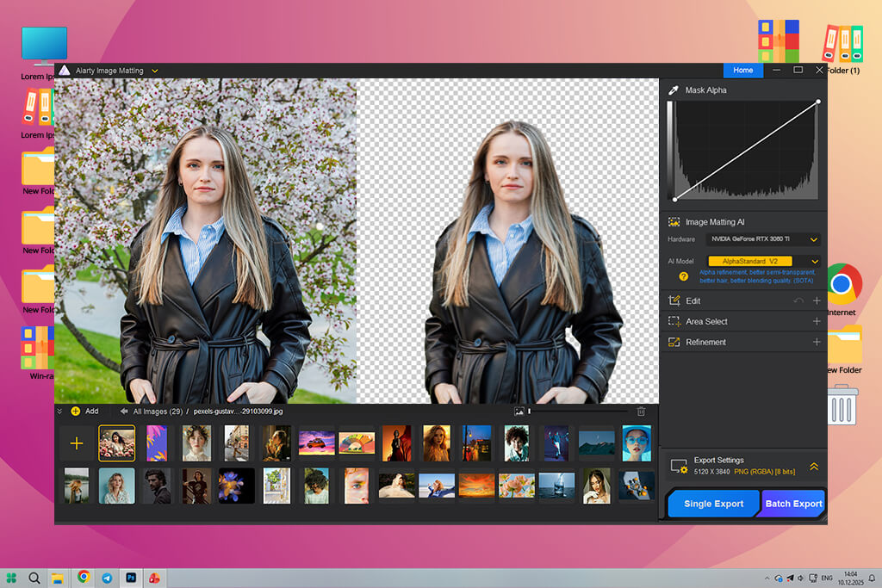Screen dimensions: 882x588
Task: Select the woman in red dress thumbnail
Action: (396, 443)
